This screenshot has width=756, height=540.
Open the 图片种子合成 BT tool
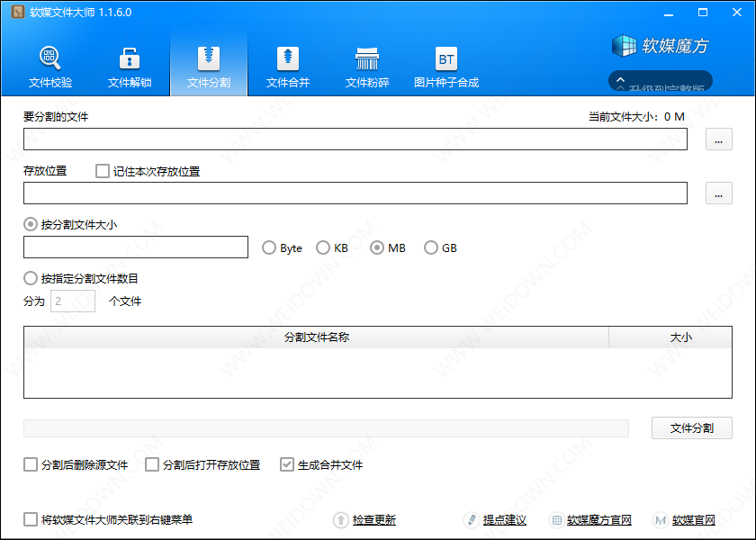tap(446, 67)
